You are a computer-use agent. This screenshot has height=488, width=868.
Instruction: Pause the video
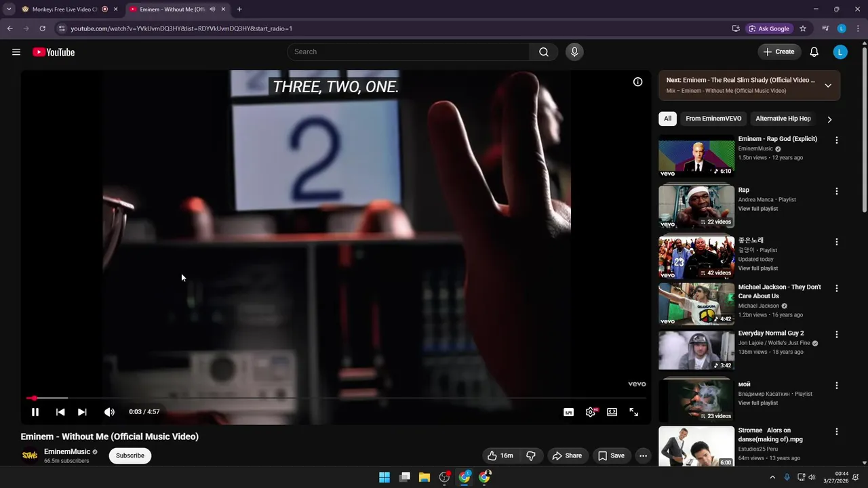[x=35, y=412]
